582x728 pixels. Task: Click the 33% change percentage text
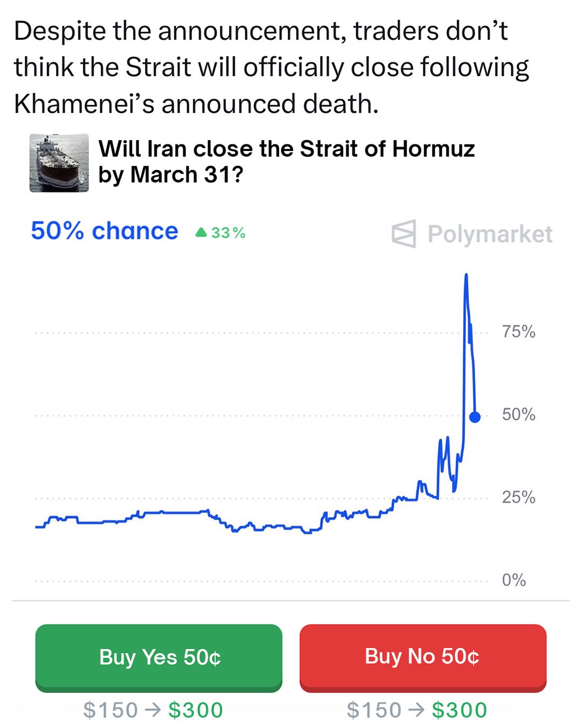228,233
